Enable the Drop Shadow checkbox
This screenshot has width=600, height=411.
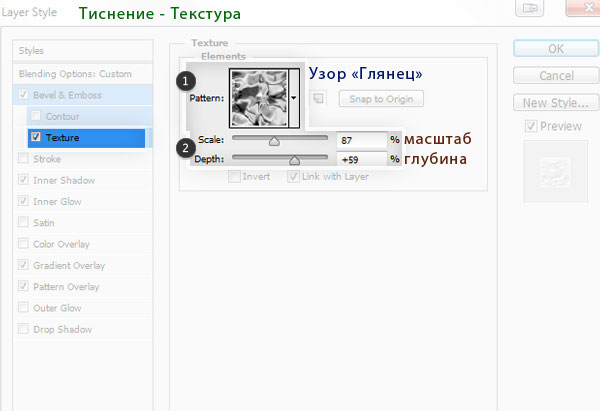pos(23,328)
